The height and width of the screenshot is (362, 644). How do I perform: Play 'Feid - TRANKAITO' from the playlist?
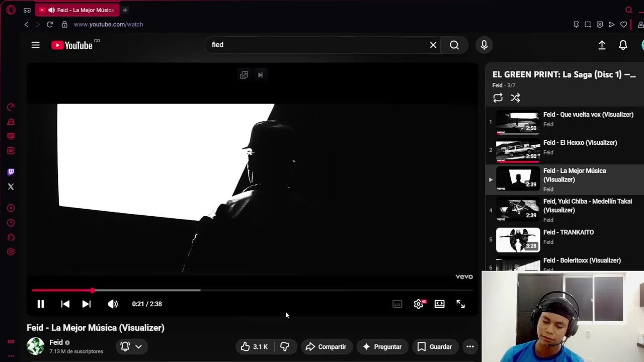coord(565,239)
